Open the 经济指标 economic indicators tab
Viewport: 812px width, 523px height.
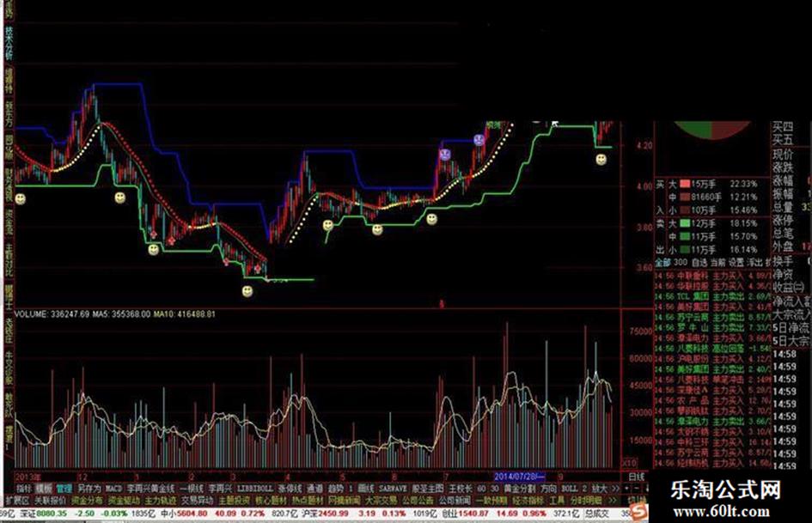pos(528,501)
